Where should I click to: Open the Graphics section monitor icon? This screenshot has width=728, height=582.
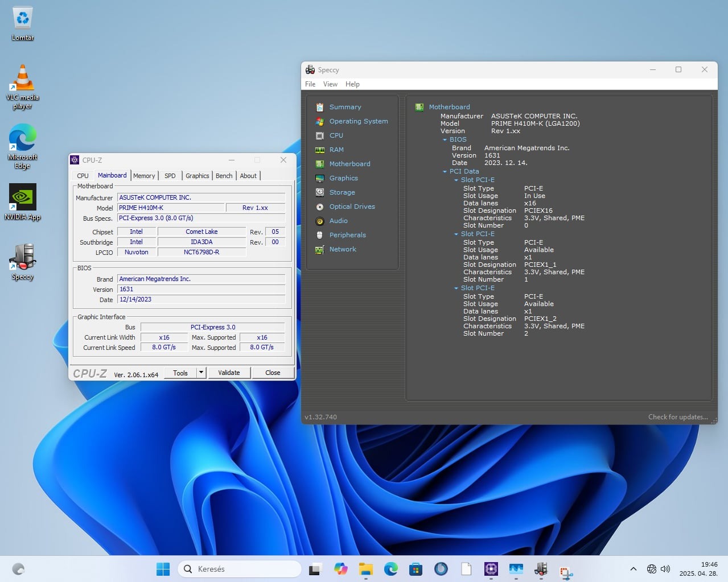coord(320,178)
